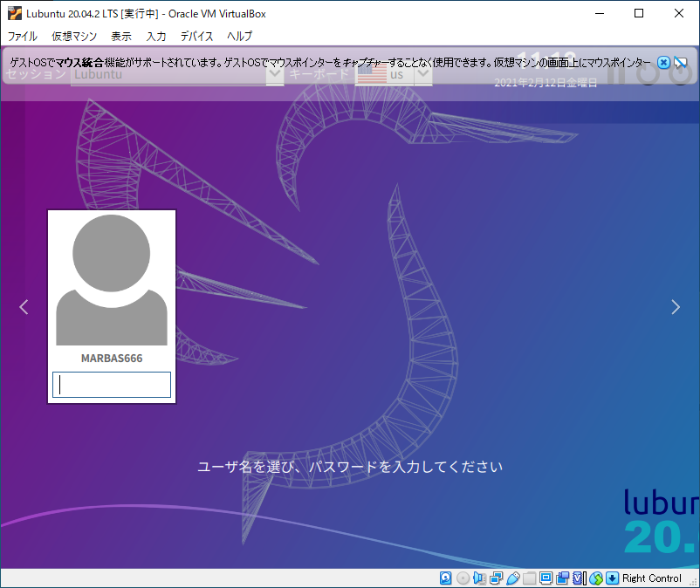Click the don't-show-again notification icon
Screen dimensions: 700x588
coord(680,63)
